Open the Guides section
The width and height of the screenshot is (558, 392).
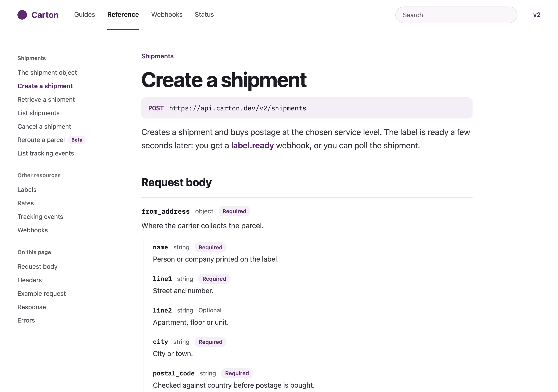tap(85, 15)
